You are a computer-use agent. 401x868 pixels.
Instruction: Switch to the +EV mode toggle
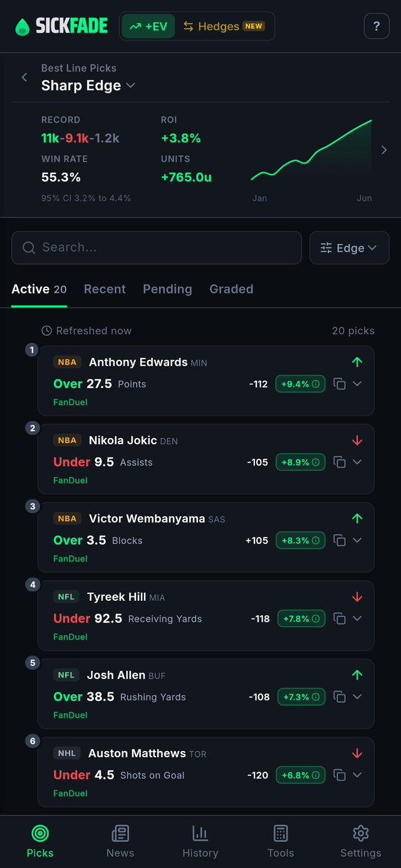[x=148, y=26]
